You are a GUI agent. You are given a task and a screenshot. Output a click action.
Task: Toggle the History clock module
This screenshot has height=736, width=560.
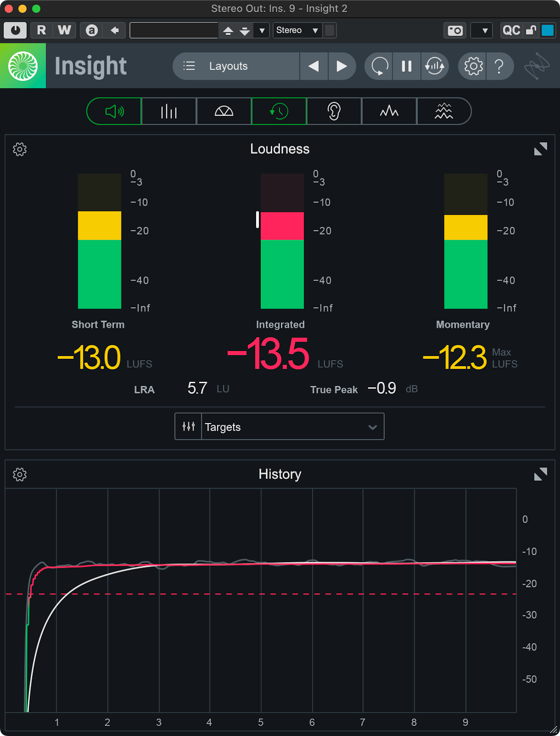click(x=279, y=111)
